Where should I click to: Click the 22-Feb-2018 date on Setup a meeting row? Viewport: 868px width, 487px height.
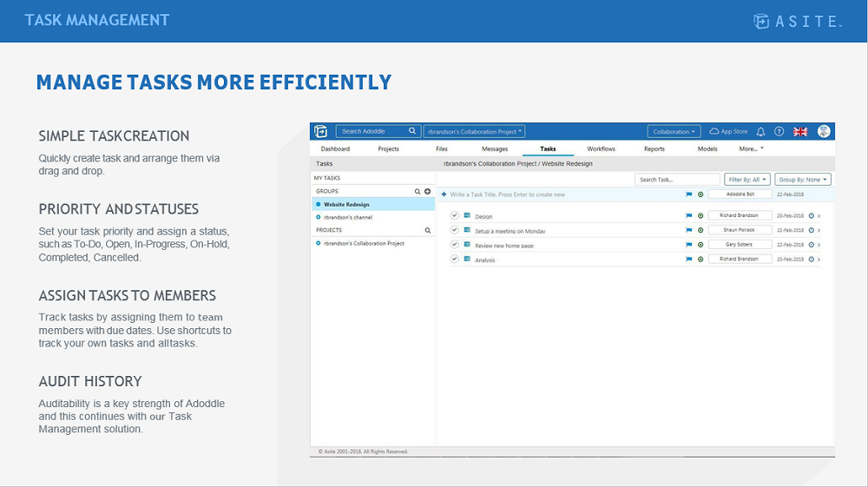point(790,230)
